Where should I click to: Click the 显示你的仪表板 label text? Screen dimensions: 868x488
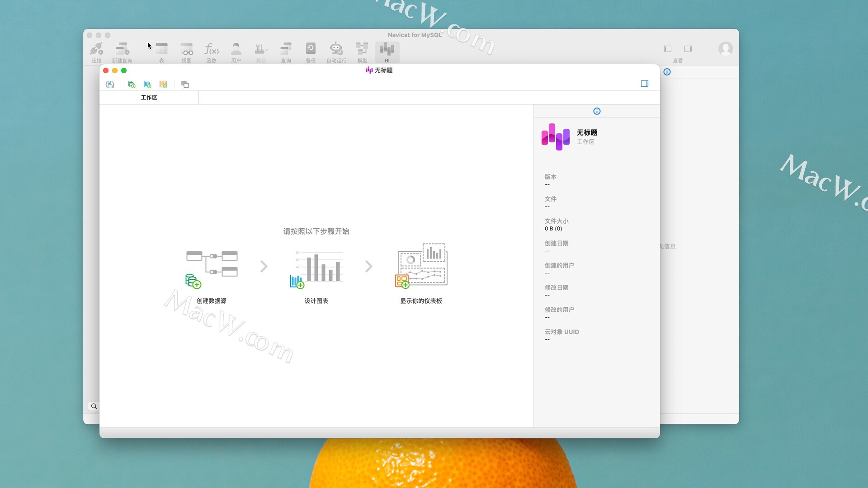(x=421, y=301)
